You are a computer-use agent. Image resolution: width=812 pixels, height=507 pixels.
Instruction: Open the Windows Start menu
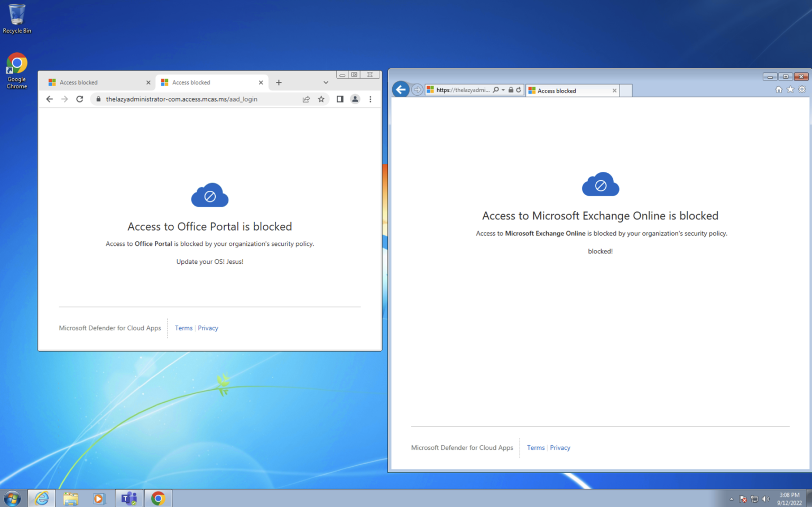point(12,498)
